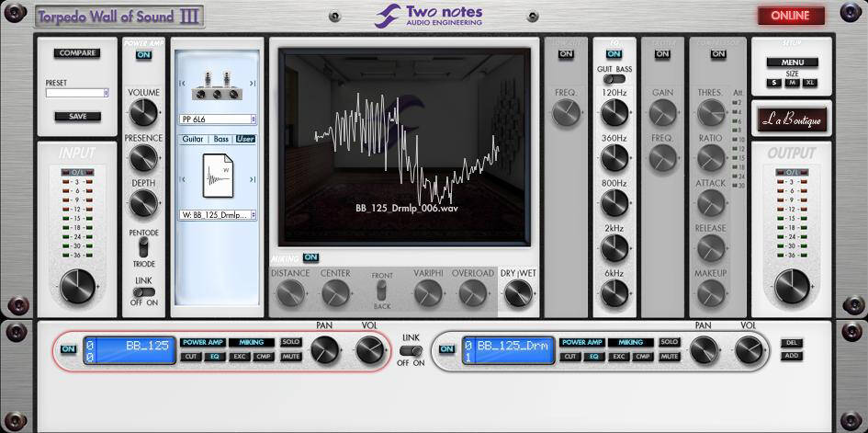868x433 pixels.
Task: Click the MIKING button on BB_125 channel
Action: coord(252,342)
